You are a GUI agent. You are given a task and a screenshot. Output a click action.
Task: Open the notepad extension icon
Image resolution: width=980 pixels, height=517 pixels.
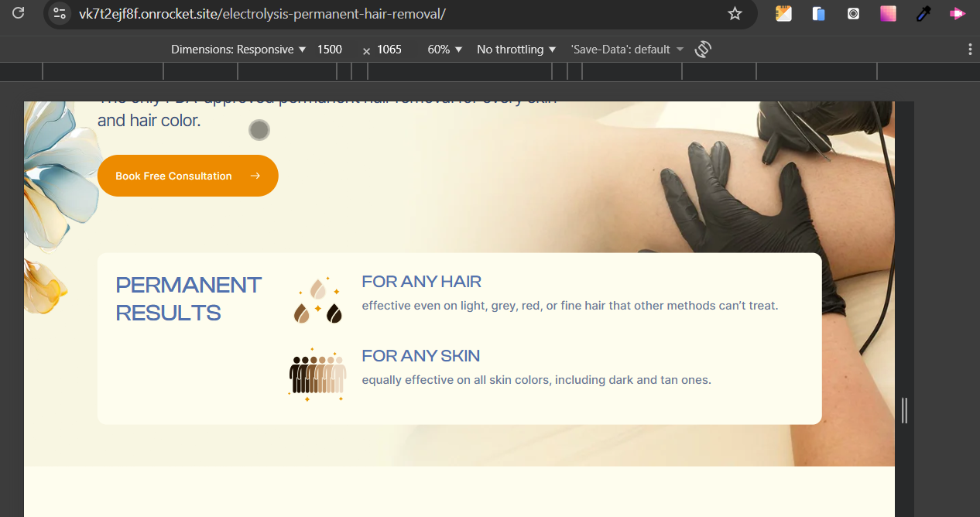(x=783, y=13)
